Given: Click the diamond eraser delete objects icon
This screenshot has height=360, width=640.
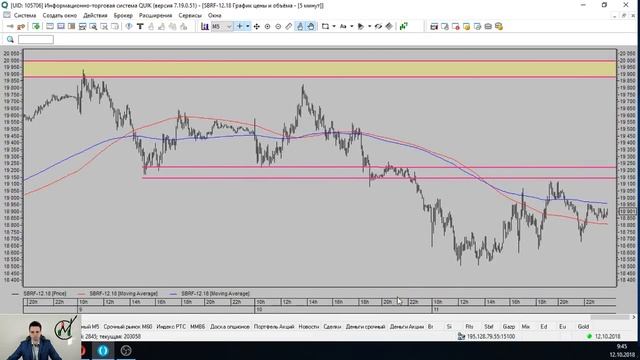Looking at the screenshot, I should (x=389, y=27).
